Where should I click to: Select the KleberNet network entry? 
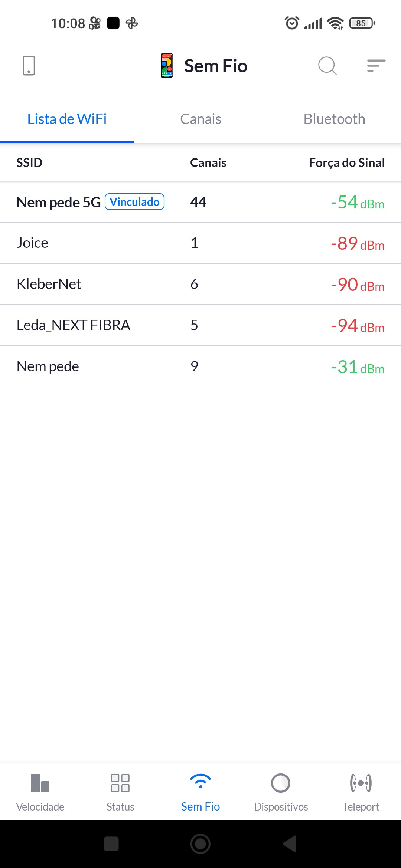point(200,284)
